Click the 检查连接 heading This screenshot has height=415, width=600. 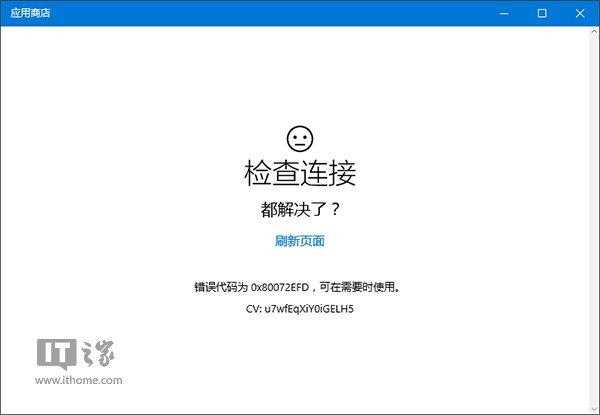(299, 173)
